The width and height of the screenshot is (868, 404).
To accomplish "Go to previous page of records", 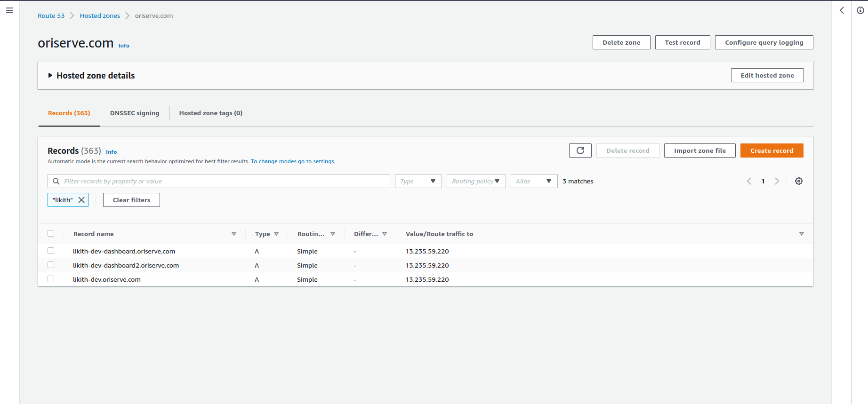I will (x=749, y=181).
